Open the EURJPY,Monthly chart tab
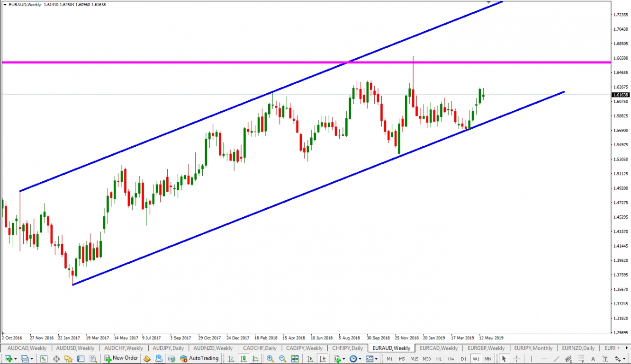The width and height of the screenshot is (631, 364). pos(533,348)
